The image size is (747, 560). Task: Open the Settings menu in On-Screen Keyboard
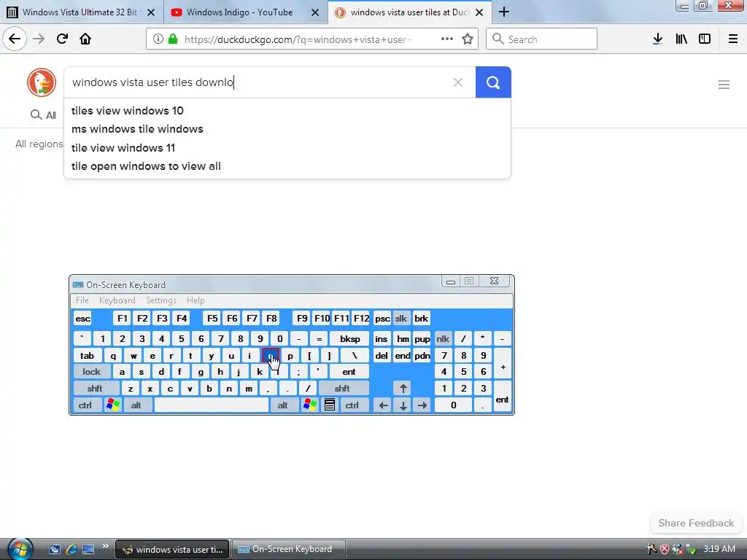[161, 300]
